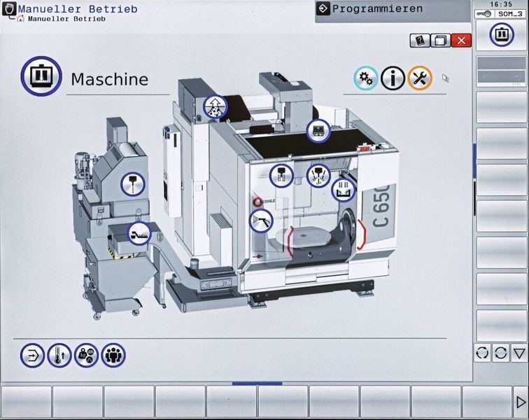Image resolution: width=529 pixels, height=420 pixels.
Task: Click the 16:35 clock display
Action: 501,4
